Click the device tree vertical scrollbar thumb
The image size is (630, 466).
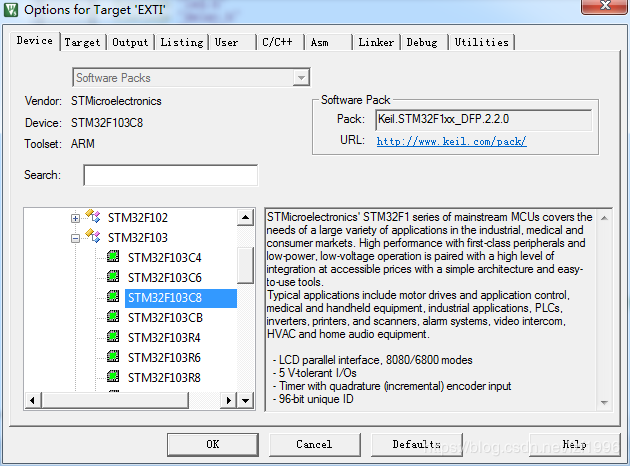(245, 265)
